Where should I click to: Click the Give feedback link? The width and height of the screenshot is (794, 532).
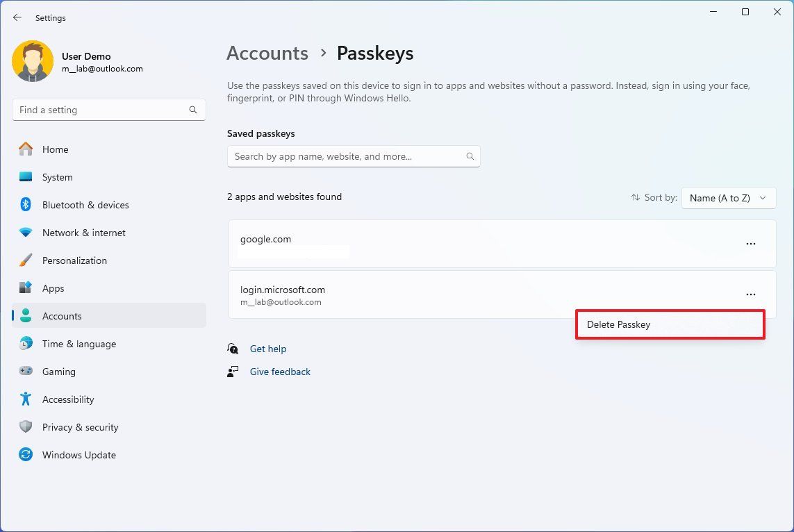(280, 372)
